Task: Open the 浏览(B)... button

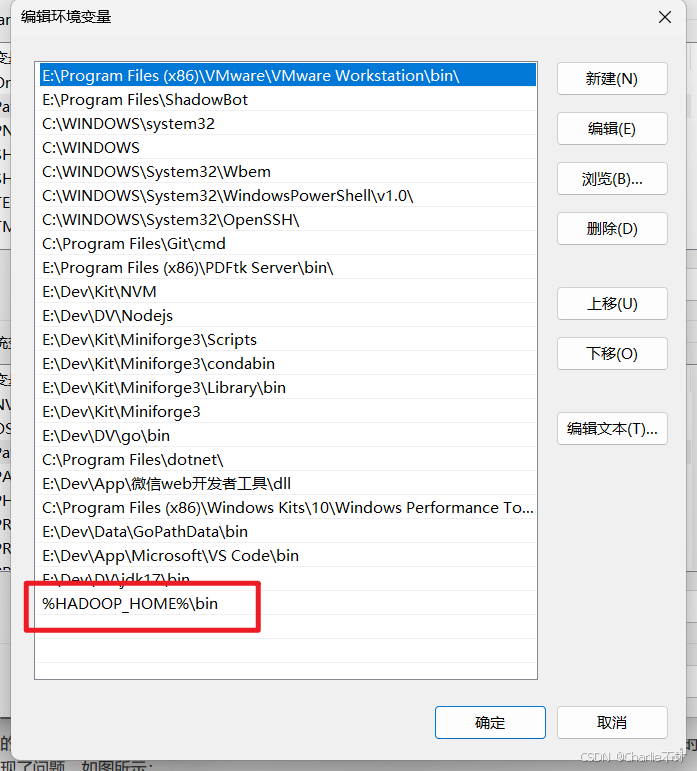Action: (612, 179)
